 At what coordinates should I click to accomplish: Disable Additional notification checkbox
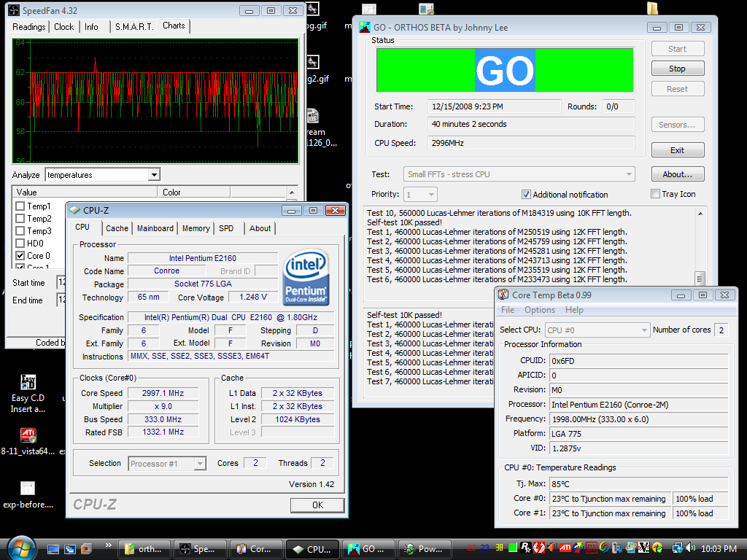[x=526, y=195]
